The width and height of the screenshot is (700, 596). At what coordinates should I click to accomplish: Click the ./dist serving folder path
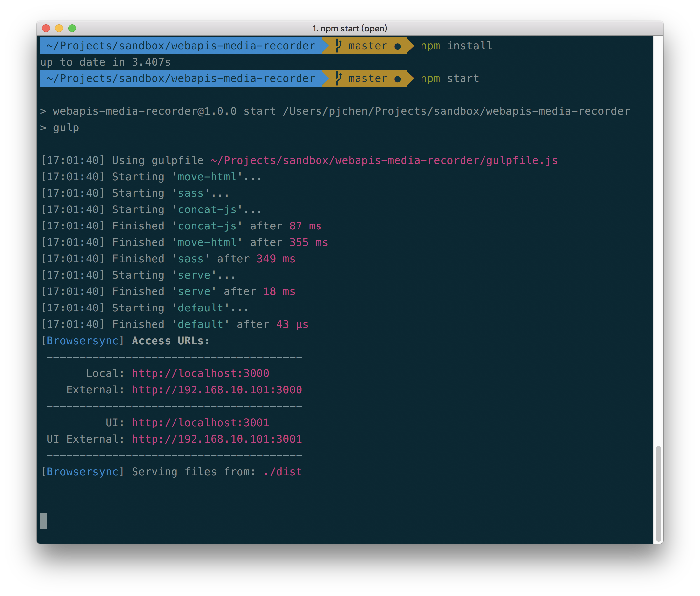coord(283,472)
